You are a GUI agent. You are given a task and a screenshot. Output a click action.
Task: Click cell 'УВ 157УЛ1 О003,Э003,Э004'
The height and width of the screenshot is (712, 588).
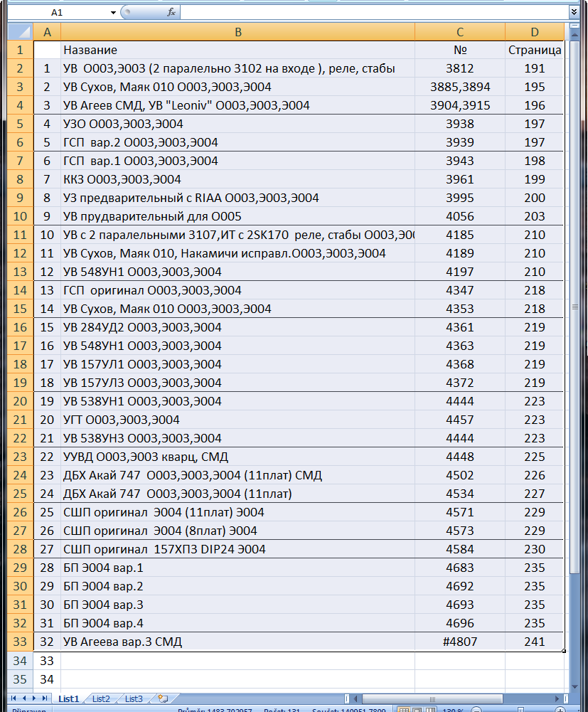click(x=238, y=364)
